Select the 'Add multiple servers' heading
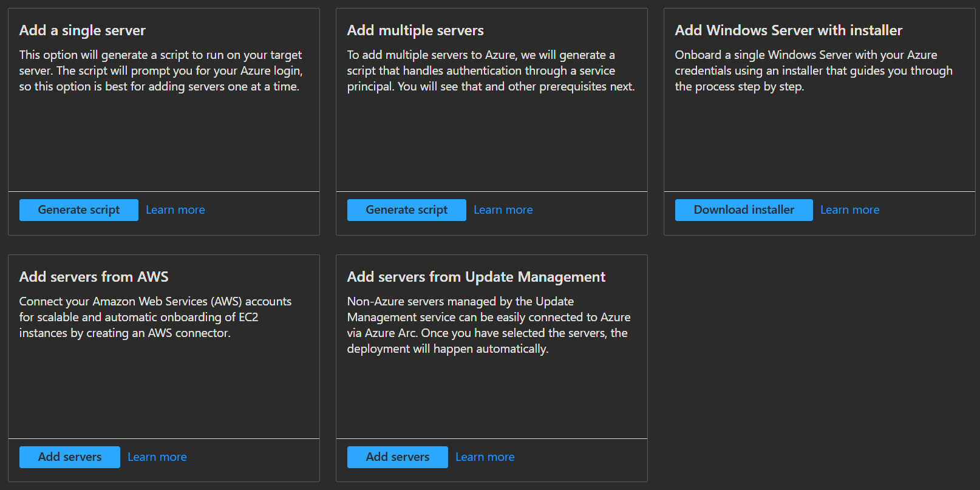This screenshot has width=980, height=490. (416, 30)
